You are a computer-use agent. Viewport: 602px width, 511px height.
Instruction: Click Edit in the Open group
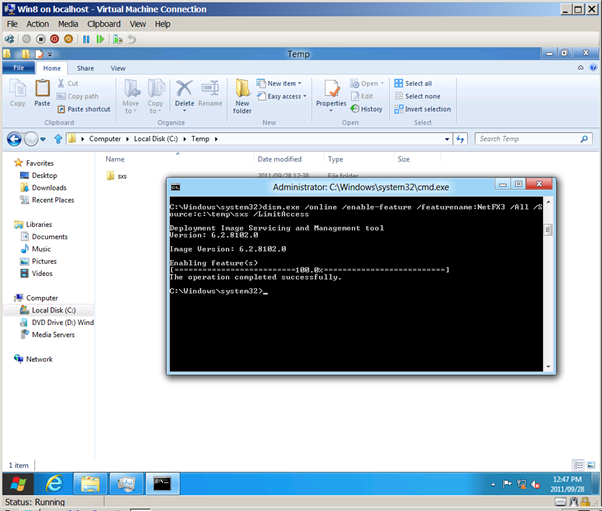pos(362,96)
